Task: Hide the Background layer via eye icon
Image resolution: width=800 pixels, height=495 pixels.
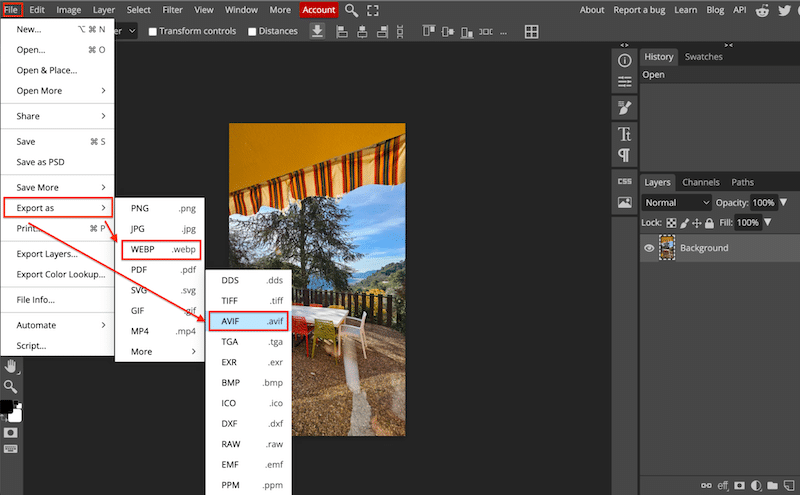Action: (x=650, y=248)
